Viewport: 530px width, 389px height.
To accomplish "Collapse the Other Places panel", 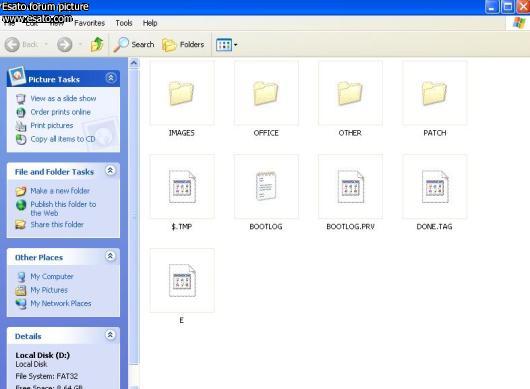I will point(110,256).
